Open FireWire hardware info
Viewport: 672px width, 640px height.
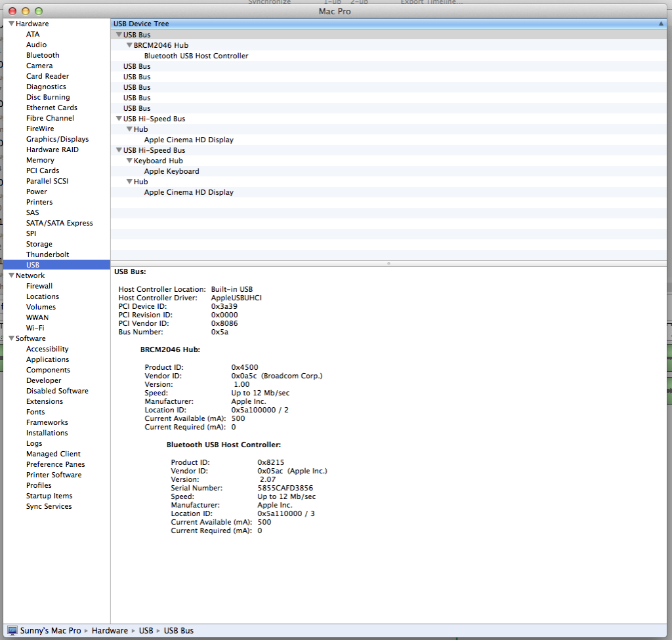pyautogui.click(x=40, y=129)
